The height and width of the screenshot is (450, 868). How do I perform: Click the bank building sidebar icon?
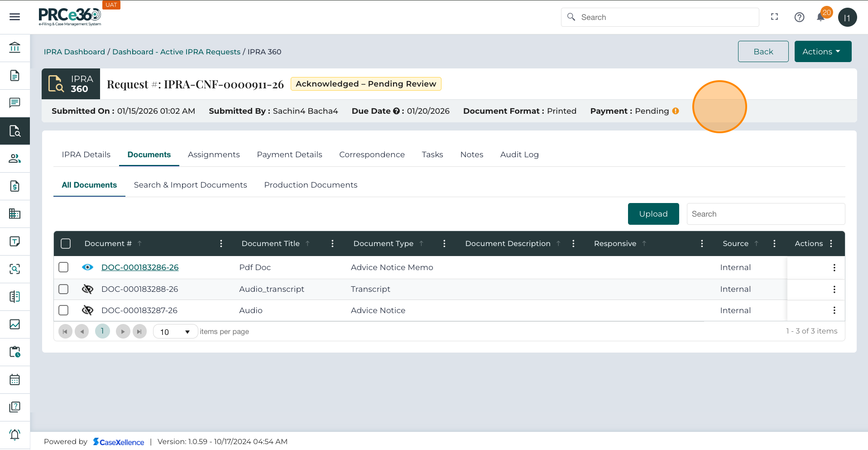point(14,48)
